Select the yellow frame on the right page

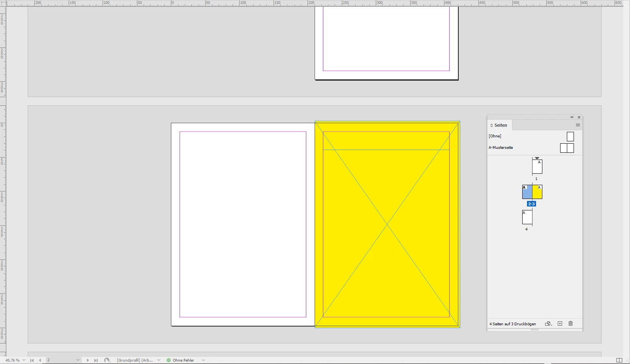[x=387, y=224]
